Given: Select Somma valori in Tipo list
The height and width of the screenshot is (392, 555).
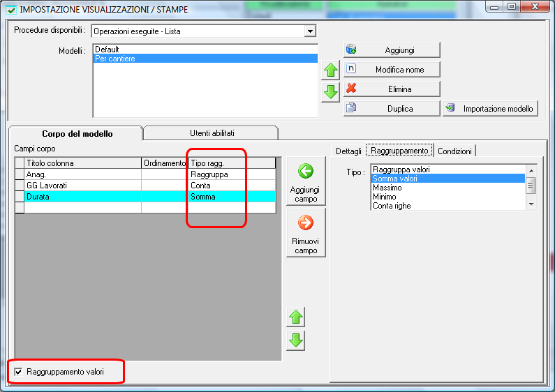Looking at the screenshot, I should pyautogui.click(x=447, y=179).
